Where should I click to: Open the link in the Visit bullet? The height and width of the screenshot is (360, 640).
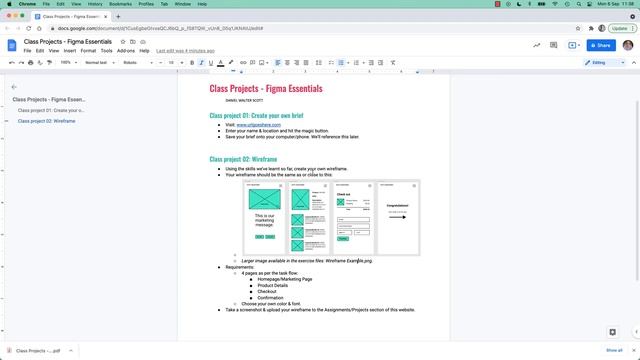point(259,125)
